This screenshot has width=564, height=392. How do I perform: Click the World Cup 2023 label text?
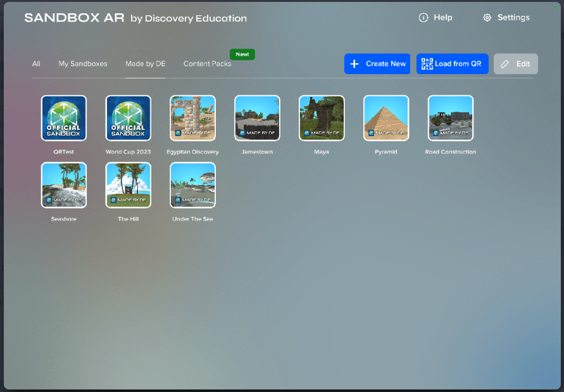click(x=128, y=152)
